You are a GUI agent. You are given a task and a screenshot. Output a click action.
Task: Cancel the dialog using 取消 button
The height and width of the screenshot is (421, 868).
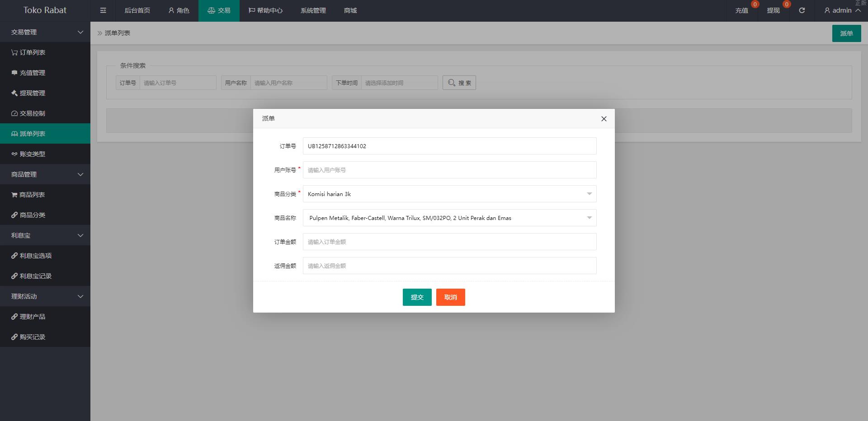(450, 297)
